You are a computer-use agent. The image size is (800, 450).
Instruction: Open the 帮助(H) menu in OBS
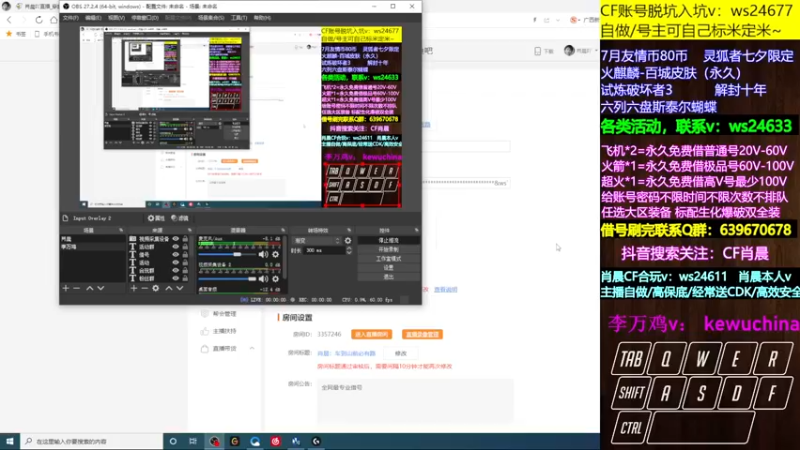coord(262,18)
